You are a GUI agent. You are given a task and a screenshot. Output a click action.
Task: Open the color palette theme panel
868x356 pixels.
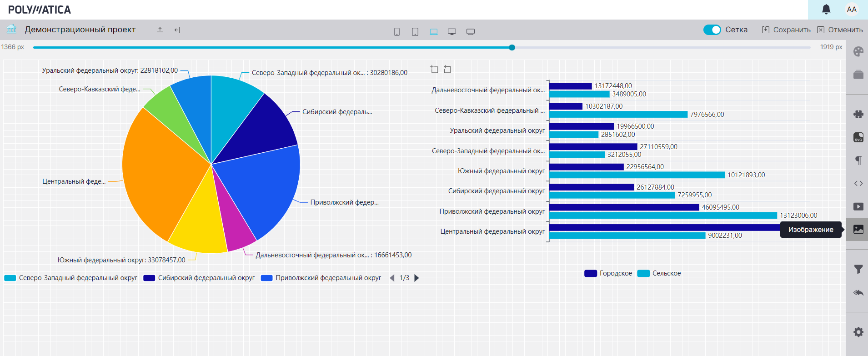click(858, 51)
